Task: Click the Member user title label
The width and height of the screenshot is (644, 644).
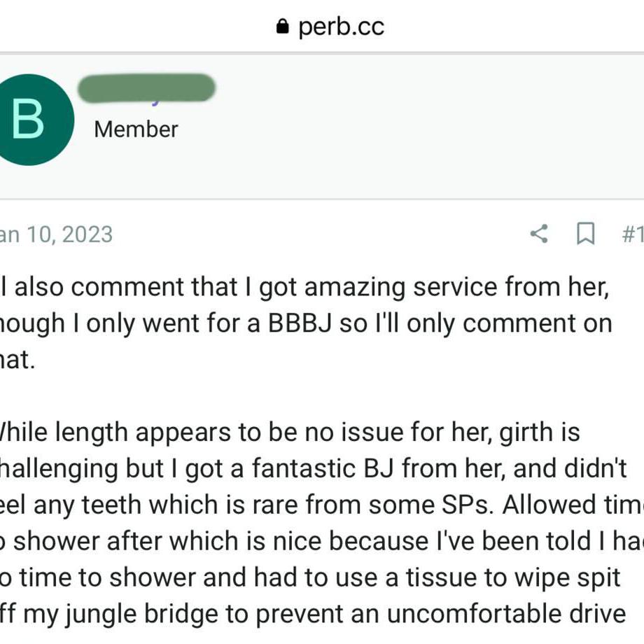Action: point(136,129)
